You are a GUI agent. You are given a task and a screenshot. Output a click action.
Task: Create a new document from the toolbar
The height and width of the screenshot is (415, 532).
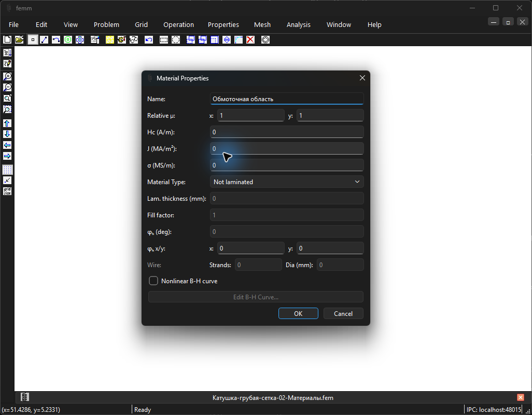(7, 40)
